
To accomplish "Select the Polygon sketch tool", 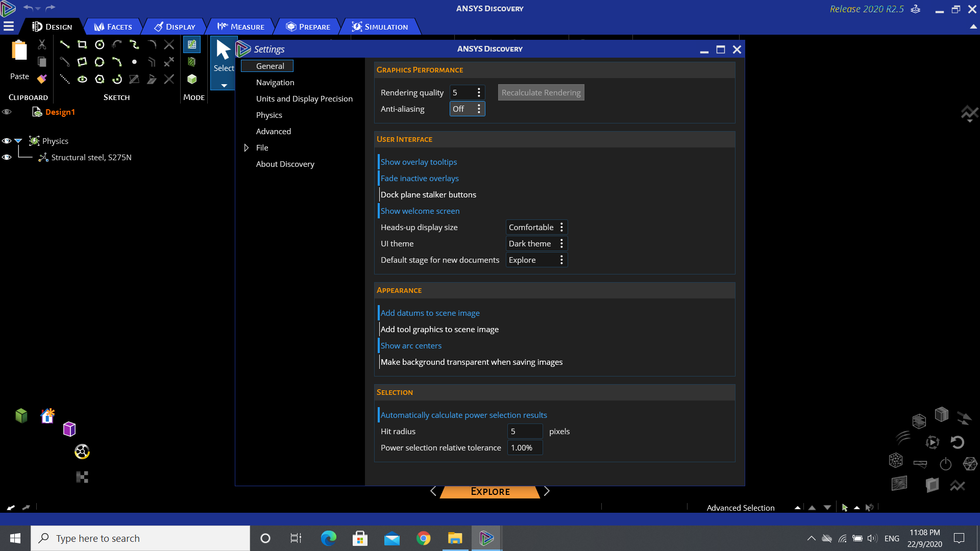I will (x=100, y=79).
